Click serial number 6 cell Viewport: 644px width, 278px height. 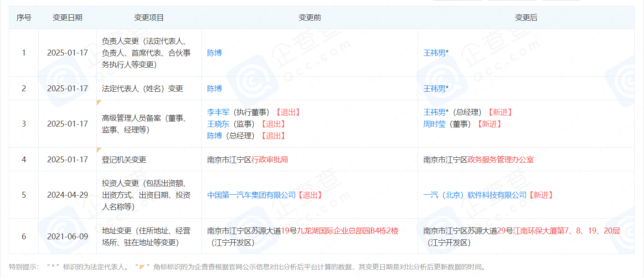tap(24, 236)
